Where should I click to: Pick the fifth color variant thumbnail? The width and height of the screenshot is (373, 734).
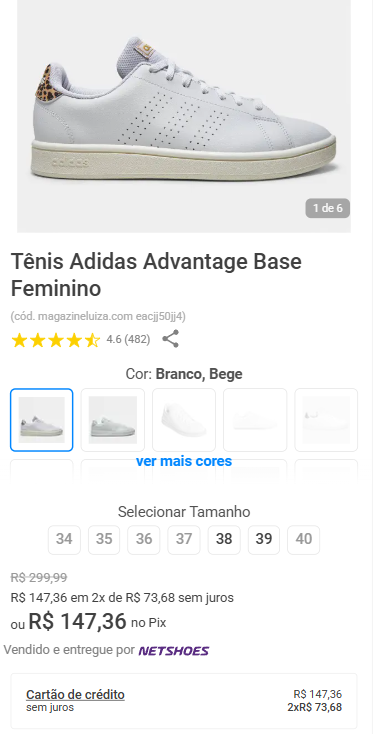(326, 420)
